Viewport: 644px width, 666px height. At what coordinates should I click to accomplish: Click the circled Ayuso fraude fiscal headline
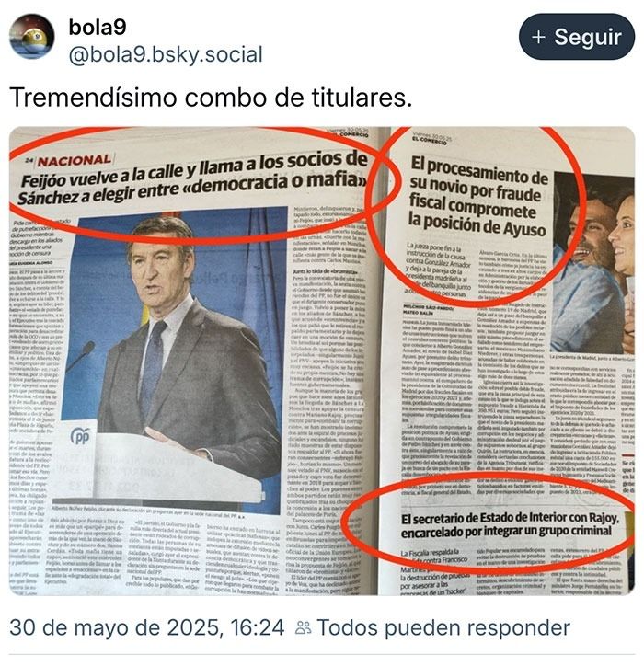[x=477, y=198]
